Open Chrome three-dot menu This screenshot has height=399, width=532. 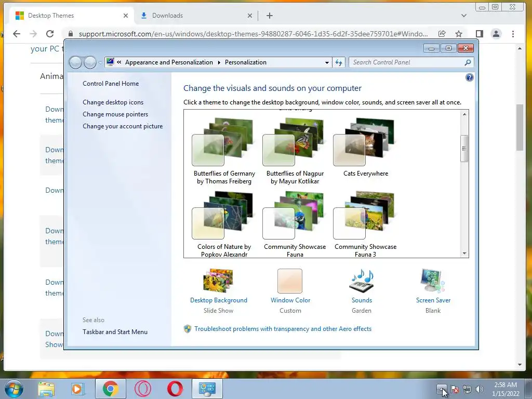point(513,34)
